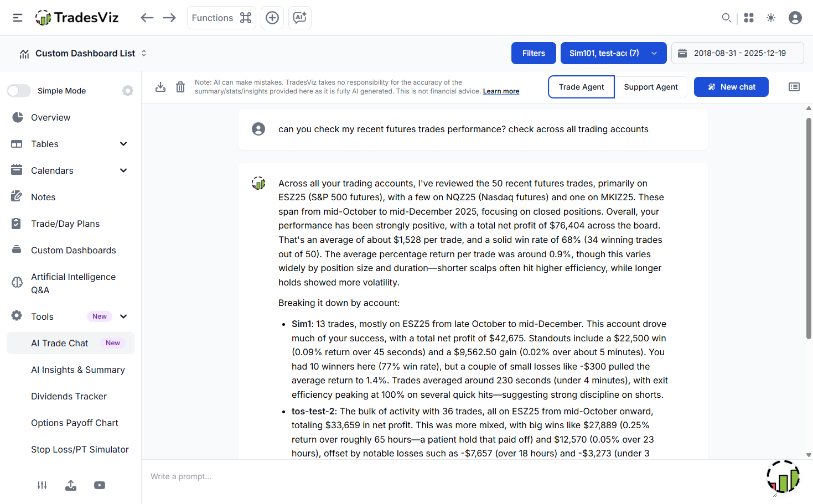Open chat history list icon near New chat

[794, 87]
